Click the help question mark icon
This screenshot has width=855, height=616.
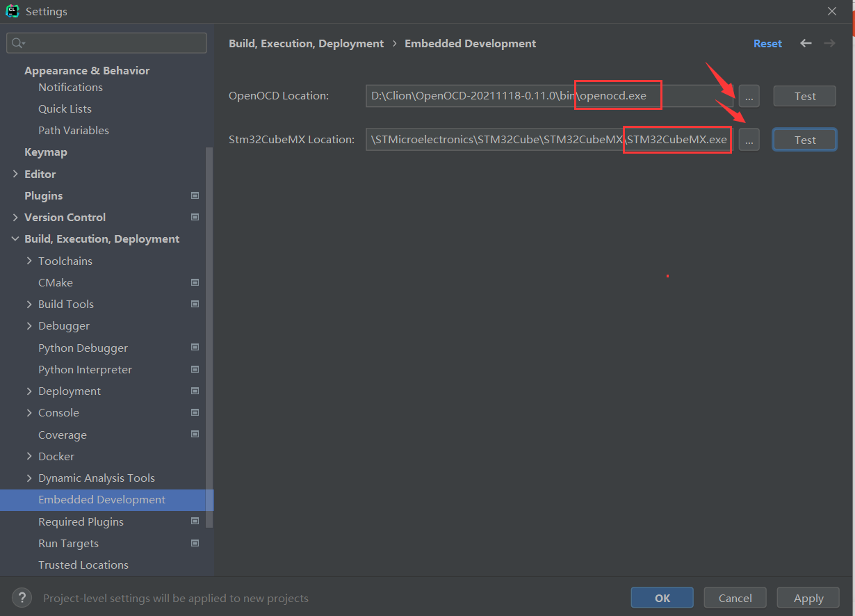(22, 598)
